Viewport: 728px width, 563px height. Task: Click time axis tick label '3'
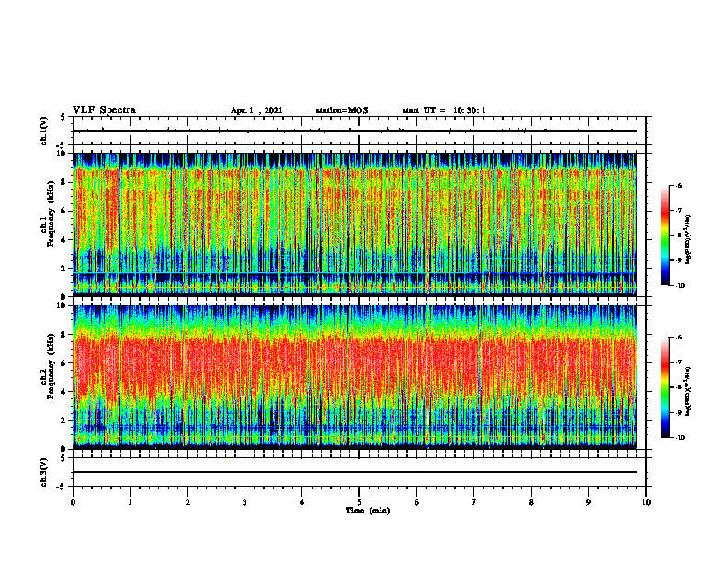click(245, 502)
